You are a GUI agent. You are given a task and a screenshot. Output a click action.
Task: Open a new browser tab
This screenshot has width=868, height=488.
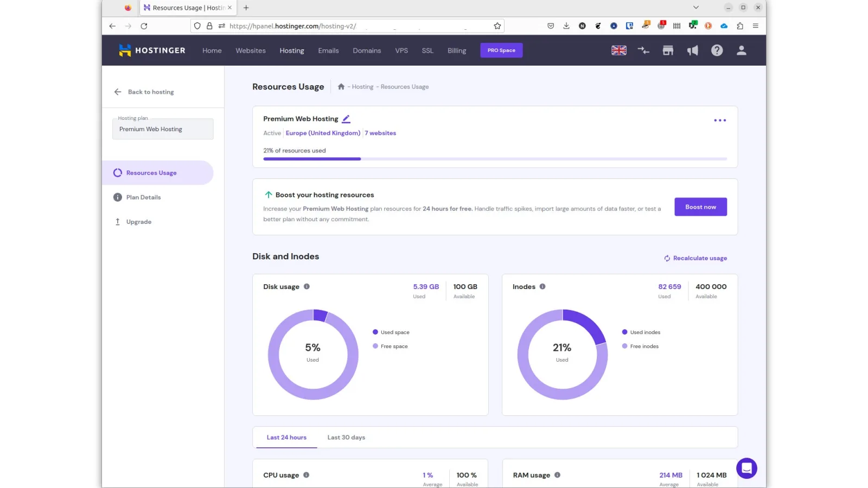pos(246,8)
